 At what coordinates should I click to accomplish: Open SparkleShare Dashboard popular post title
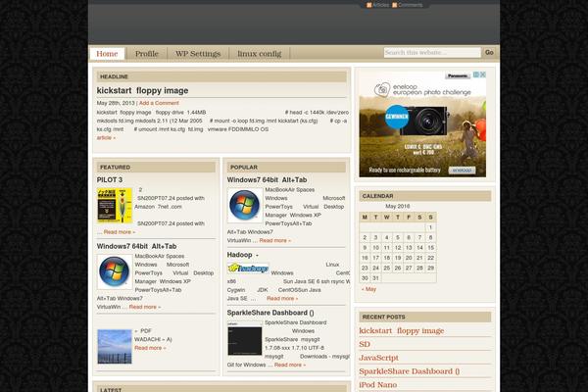coord(270,313)
